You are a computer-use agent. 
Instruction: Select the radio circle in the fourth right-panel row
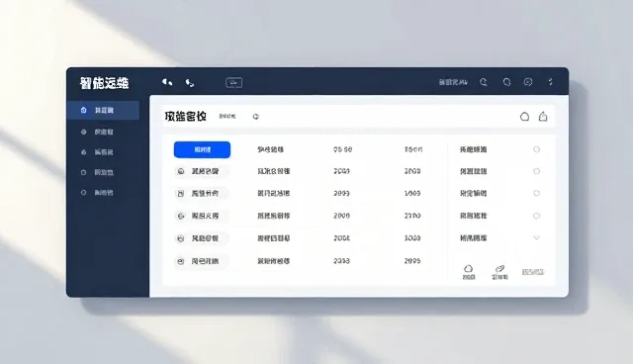(536, 216)
